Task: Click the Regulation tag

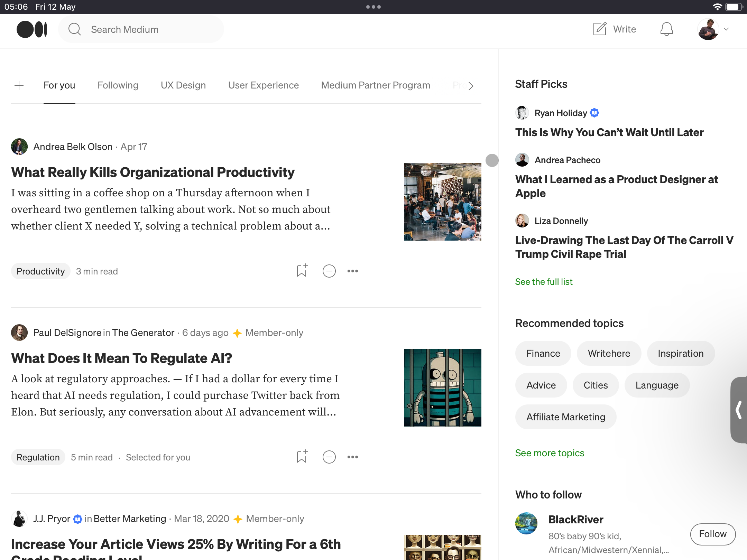Action: click(38, 457)
